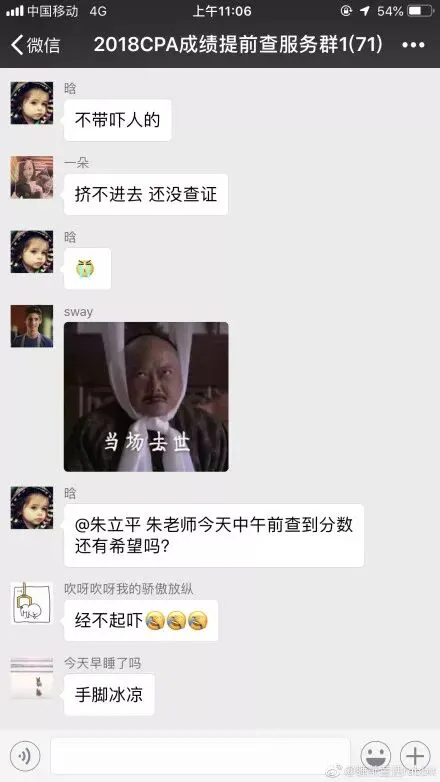Tap the battery indicator in status bar

click(x=421, y=10)
